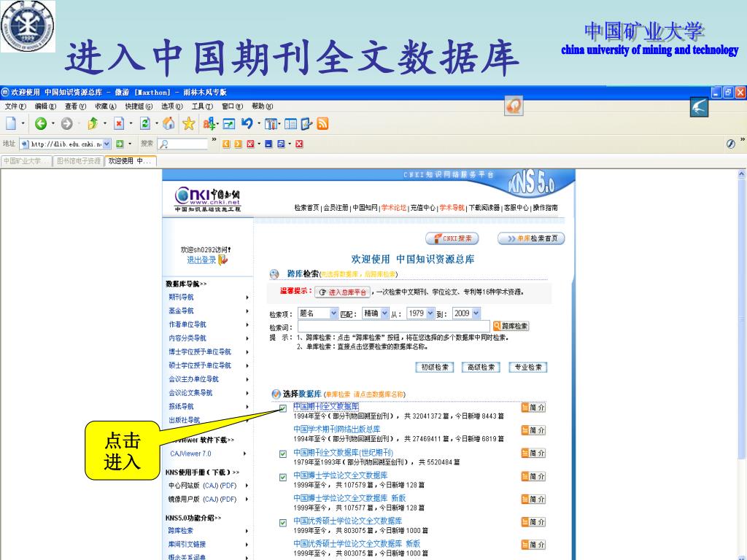
Task: Expand the 内容分类导航 submenu arrow
Action: click(x=247, y=338)
